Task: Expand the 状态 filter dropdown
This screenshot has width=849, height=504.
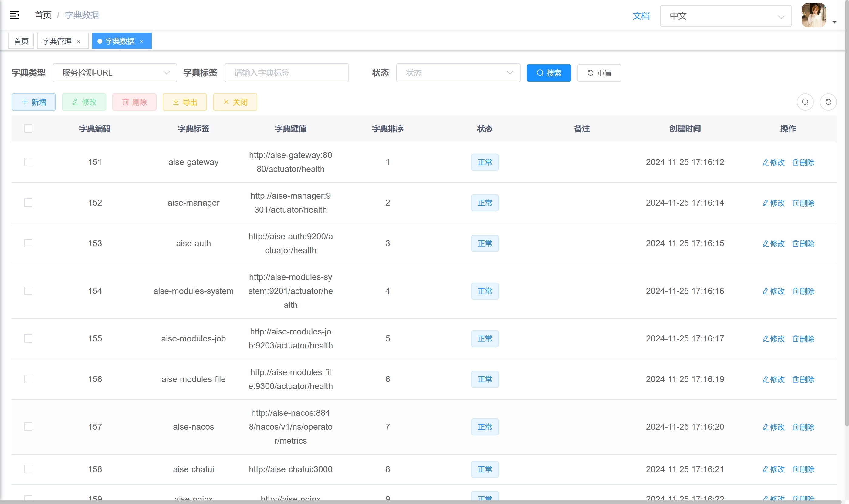Action: pyautogui.click(x=458, y=73)
